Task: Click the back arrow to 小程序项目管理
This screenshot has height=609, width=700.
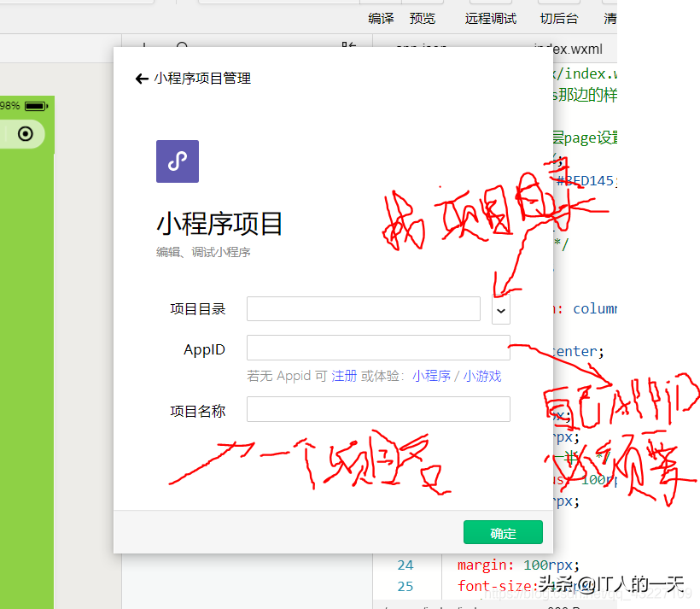Action: click(141, 78)
